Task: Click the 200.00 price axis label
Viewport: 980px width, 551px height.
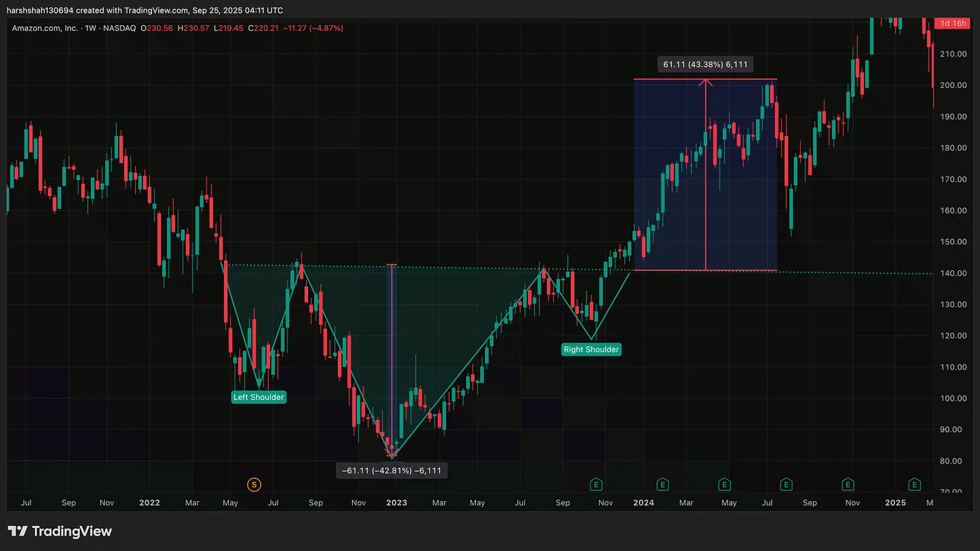Action: click(x=953, y=85)
